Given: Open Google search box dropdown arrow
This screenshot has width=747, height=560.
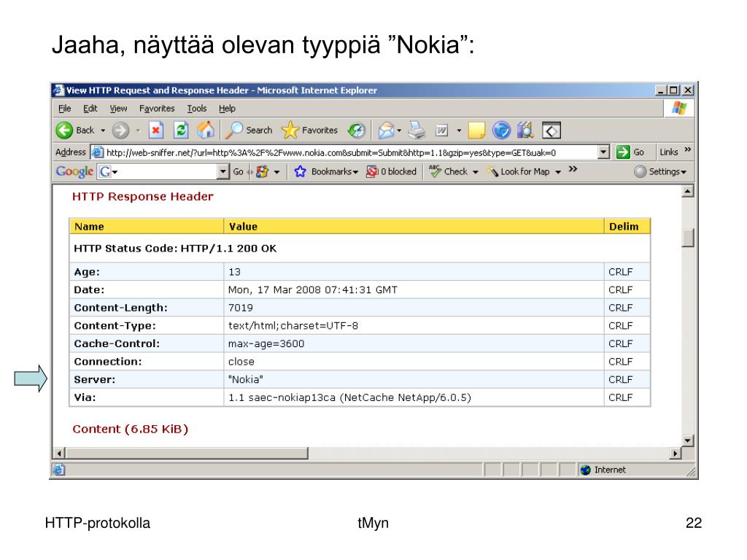Looking at the screenshot, I should click(223, 171).
